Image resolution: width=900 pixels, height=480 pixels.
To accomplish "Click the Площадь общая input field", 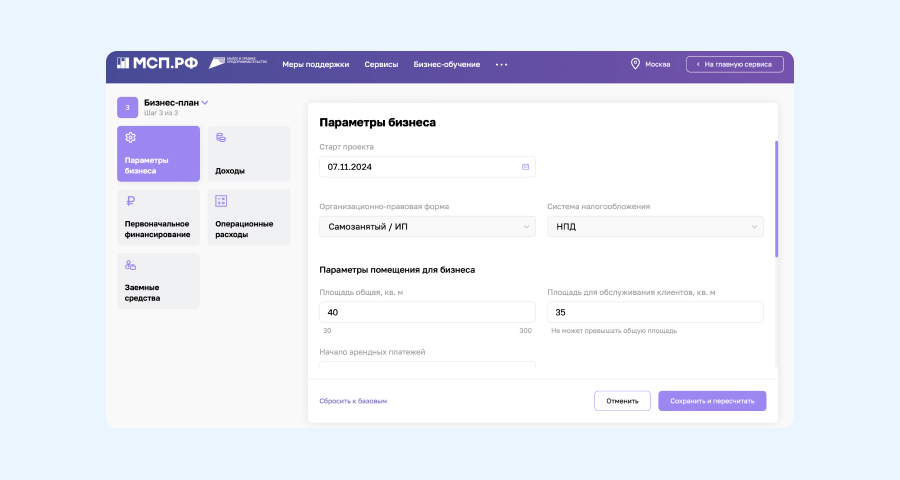I will point(427,312).
